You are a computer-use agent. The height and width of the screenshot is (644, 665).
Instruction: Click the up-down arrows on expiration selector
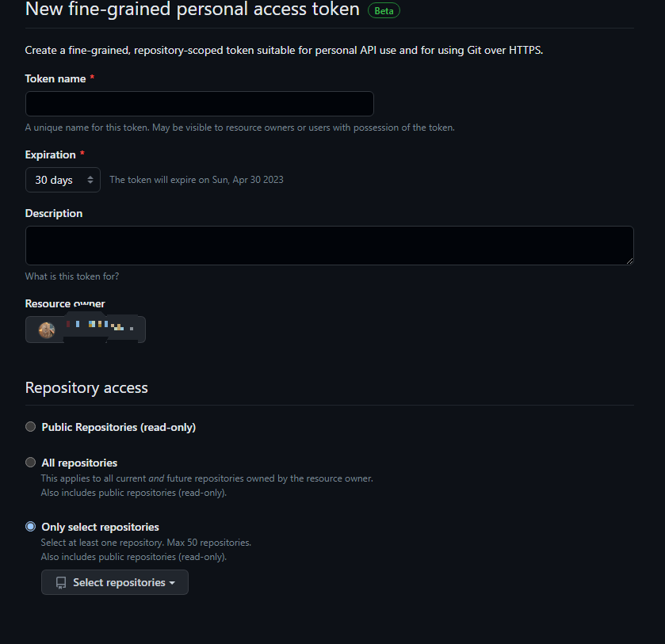[x=90, y=180]
